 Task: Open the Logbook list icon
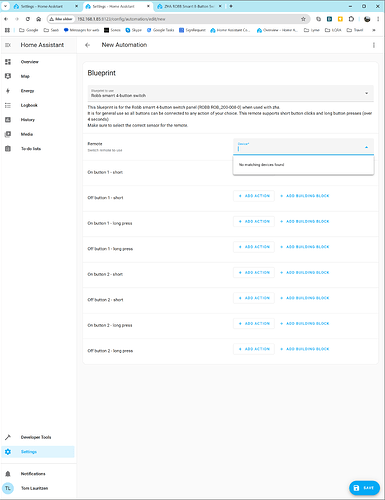[x=8, y=105]
